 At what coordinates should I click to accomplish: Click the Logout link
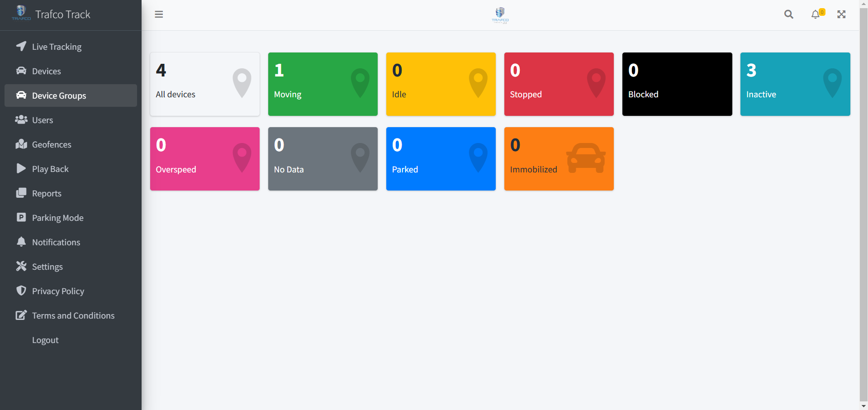(45, 339)
